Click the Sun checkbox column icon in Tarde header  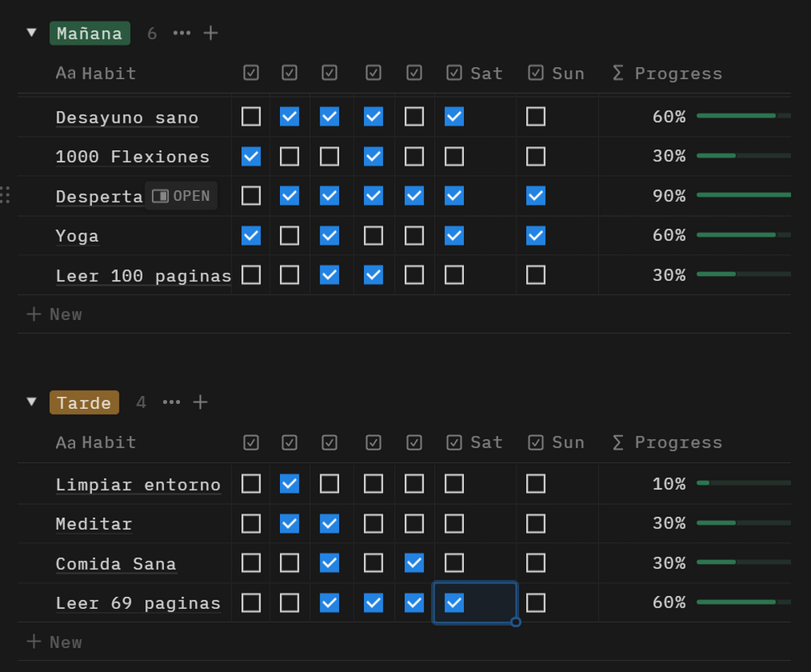click(536, 442)
